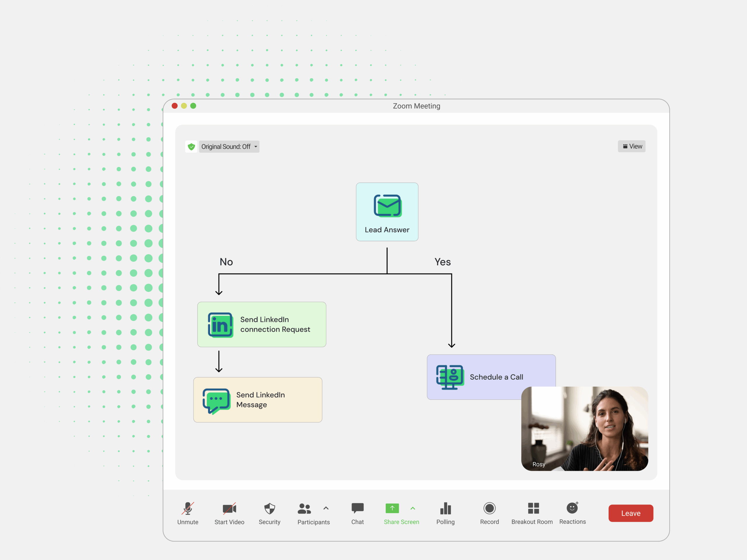
Task: Click the 'Lead Answer' label
Action: 387,230
